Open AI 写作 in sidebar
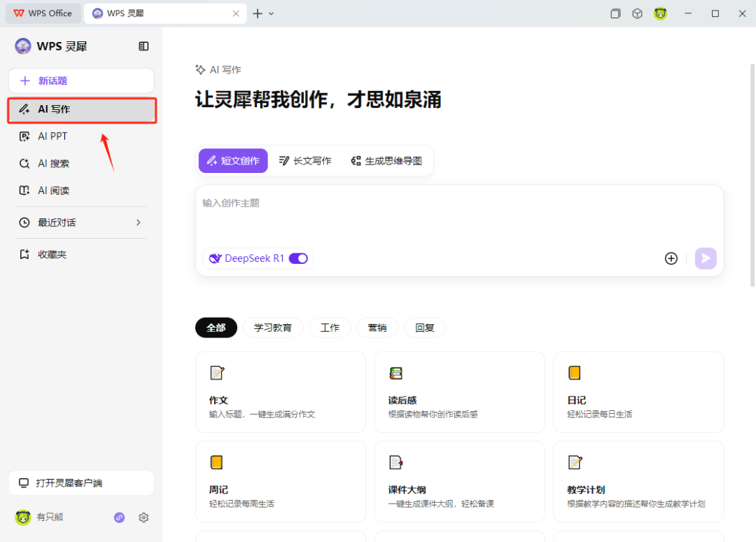756x542 pixels. tap(82, 109)
